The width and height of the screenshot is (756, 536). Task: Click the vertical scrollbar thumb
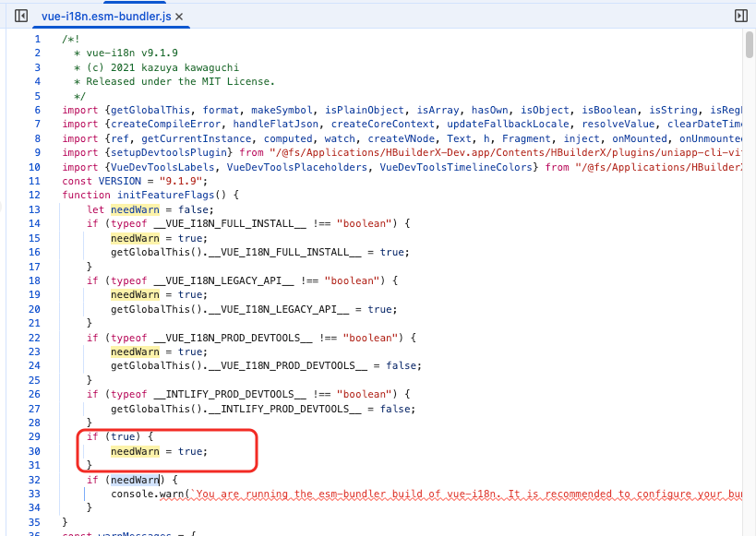coord(750,43)
